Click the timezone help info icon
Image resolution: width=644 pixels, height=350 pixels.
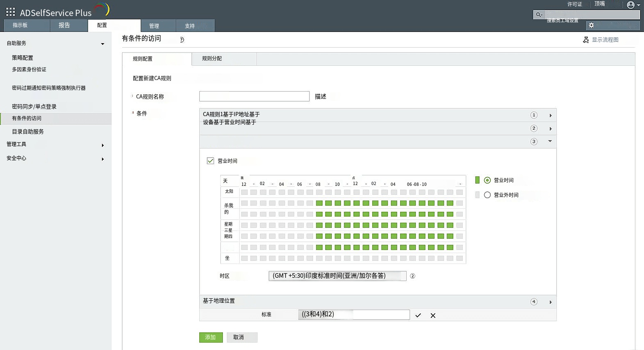(412, 276)
